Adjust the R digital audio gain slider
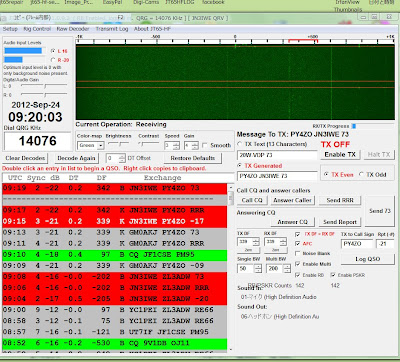 coord(44,94)
